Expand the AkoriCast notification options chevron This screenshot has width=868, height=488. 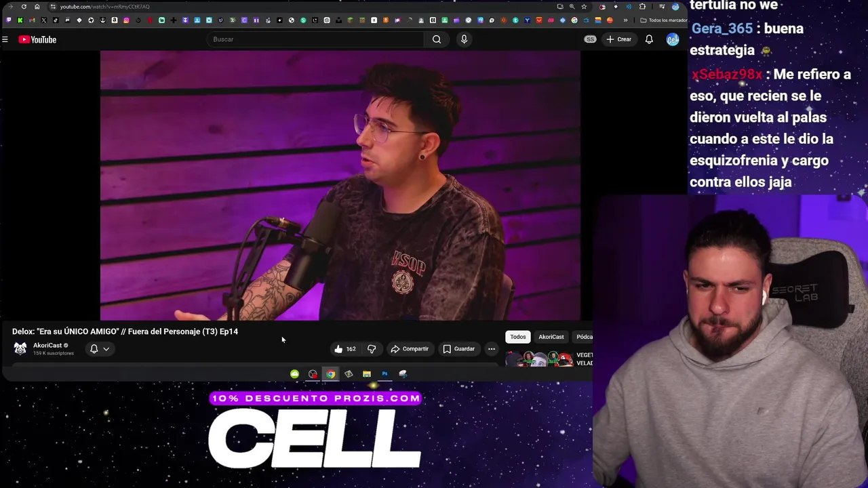click(x=106, y=349)
